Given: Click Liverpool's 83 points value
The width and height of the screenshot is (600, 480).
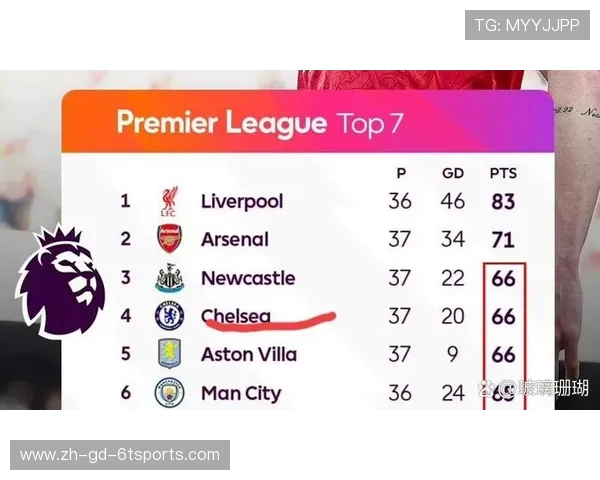Looking at the screenshot, I should pyautogui.click(x=503, y=201).
